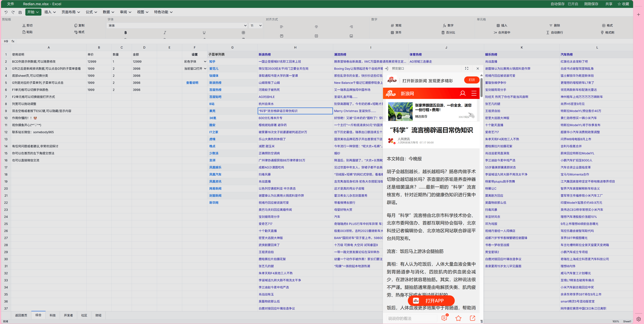Image resolution: width=644 pixels, height=324 pixels.
Task: Align text left in alignment group
Action: (x=281, y=27)
